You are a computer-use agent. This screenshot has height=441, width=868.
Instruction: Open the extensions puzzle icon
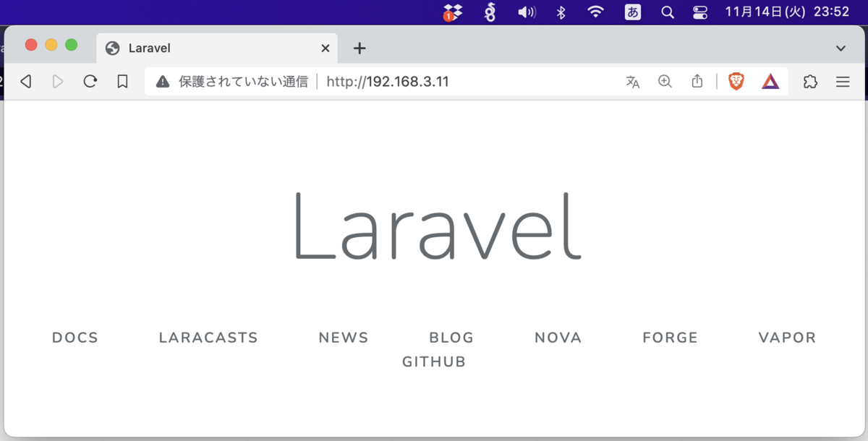810,82
